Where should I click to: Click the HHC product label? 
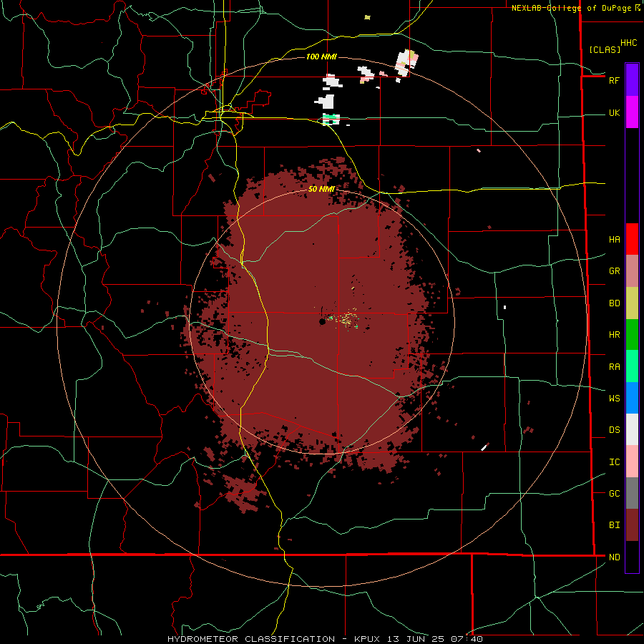coord(629,43)
